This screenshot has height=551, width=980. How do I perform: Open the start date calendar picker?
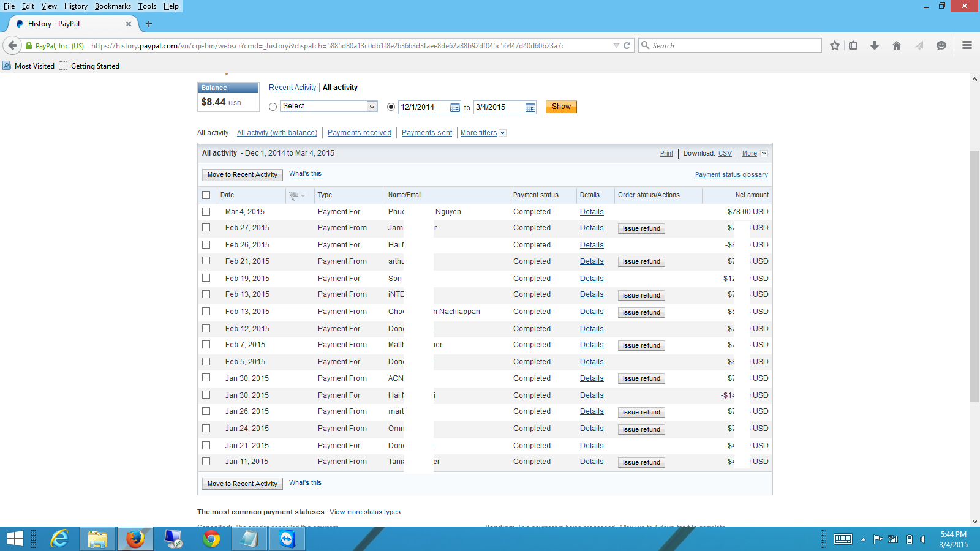[x=454, y=107]
